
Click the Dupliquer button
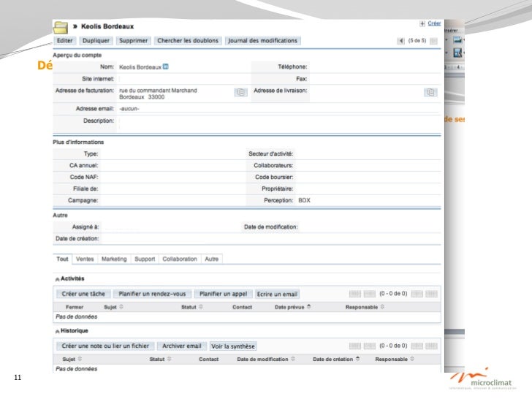96,41
